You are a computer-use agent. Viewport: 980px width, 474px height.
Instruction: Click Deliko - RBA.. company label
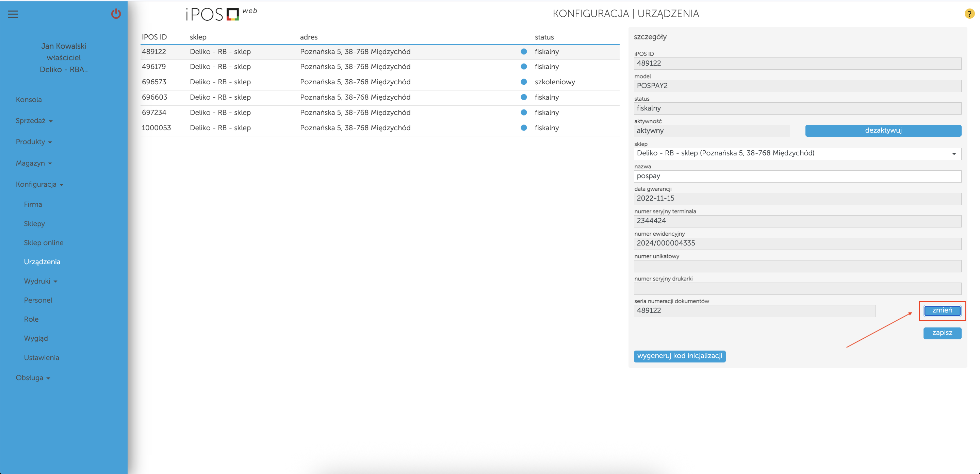[x=64, y=70]
